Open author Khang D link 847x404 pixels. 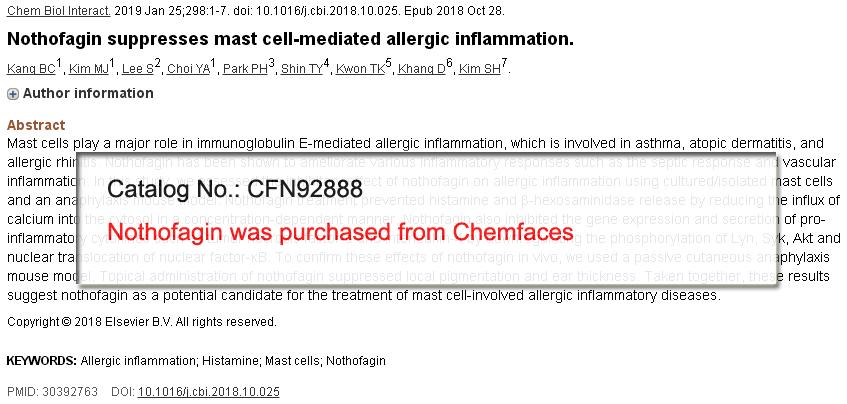tap(421, 69)
